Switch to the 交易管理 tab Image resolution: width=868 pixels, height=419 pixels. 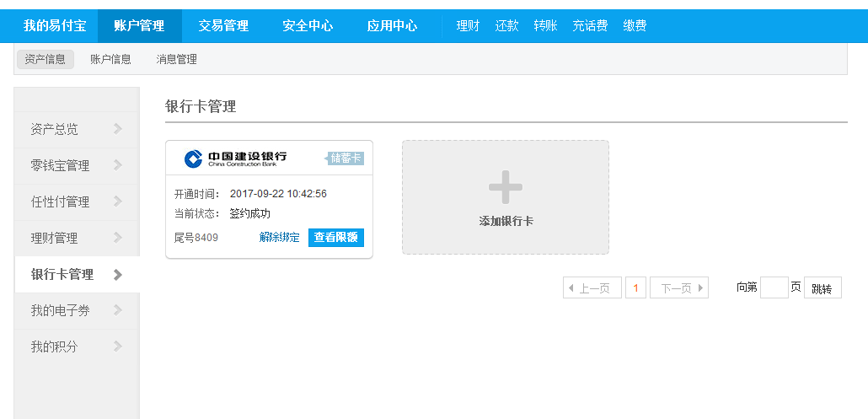tap(223, 25)
